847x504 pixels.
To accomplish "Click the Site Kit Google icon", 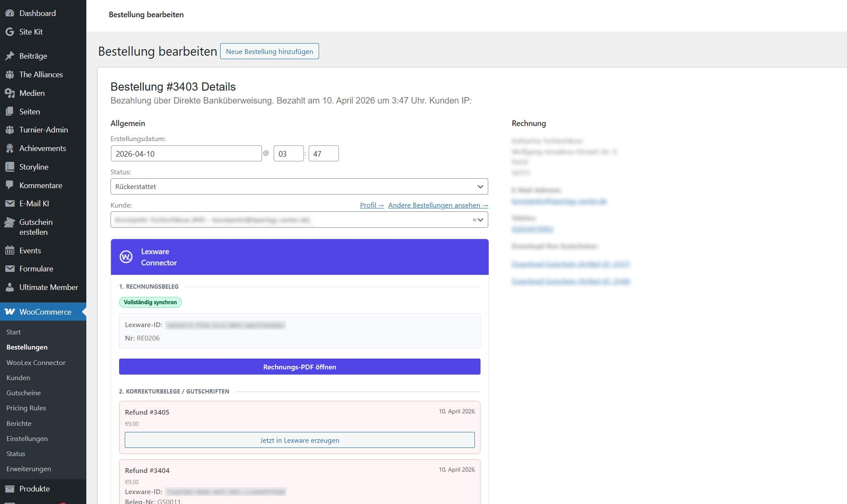I will [9, 32].
